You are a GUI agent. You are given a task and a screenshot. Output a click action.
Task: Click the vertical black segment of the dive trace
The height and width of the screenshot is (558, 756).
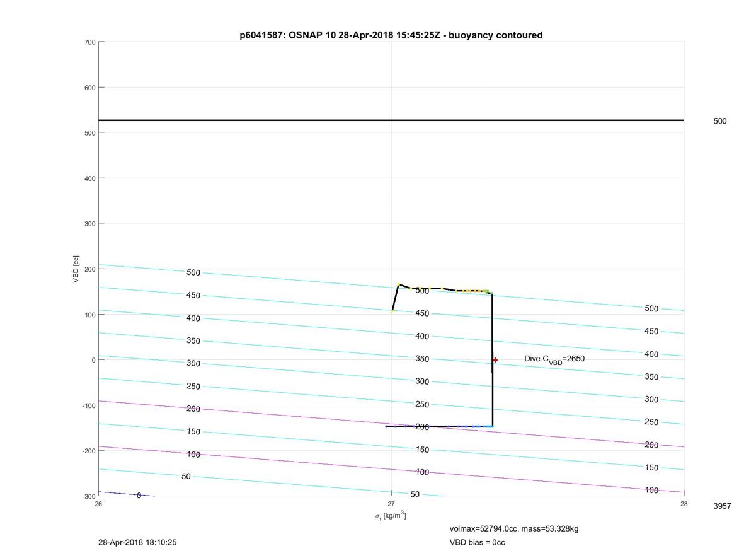[492, 359]
